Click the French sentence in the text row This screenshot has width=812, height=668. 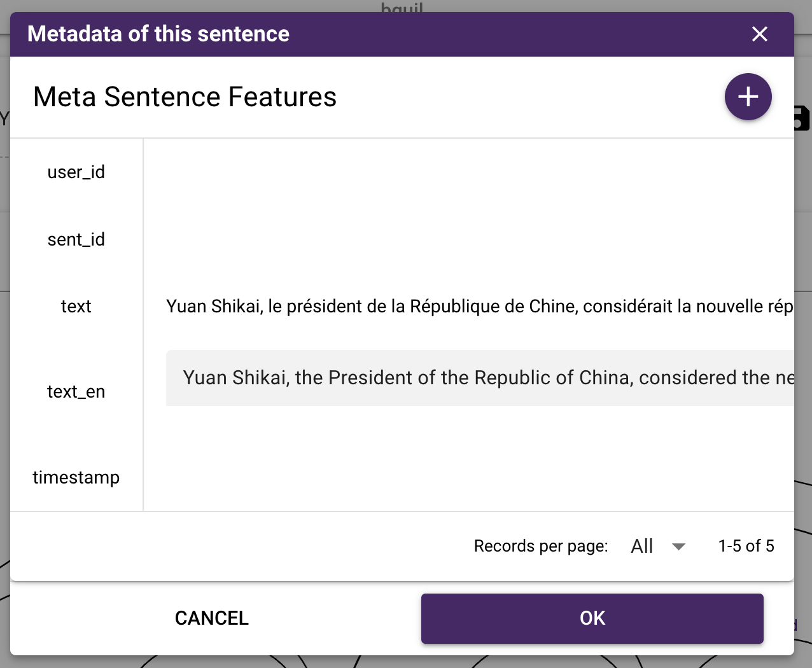coord(480,307)
